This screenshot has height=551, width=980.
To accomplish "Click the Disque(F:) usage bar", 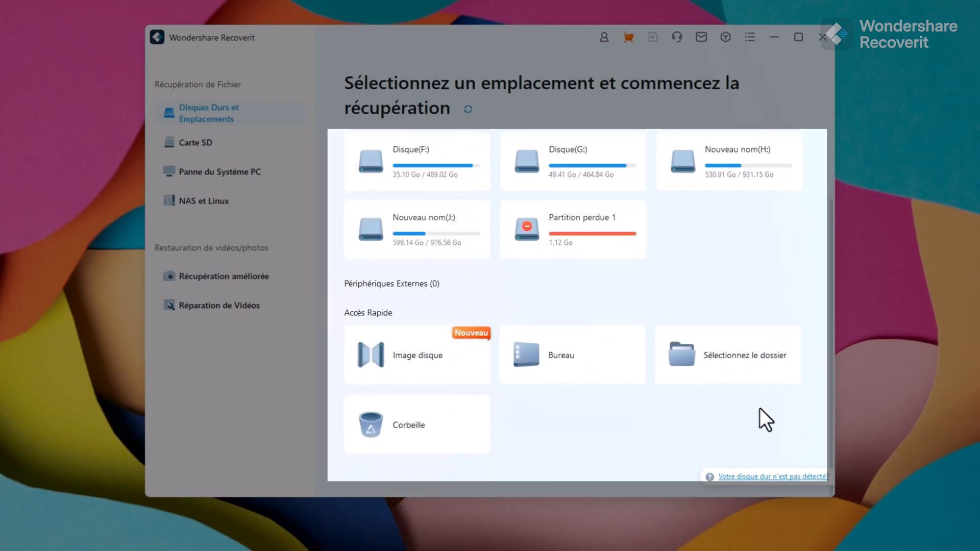I will point(436,165).
